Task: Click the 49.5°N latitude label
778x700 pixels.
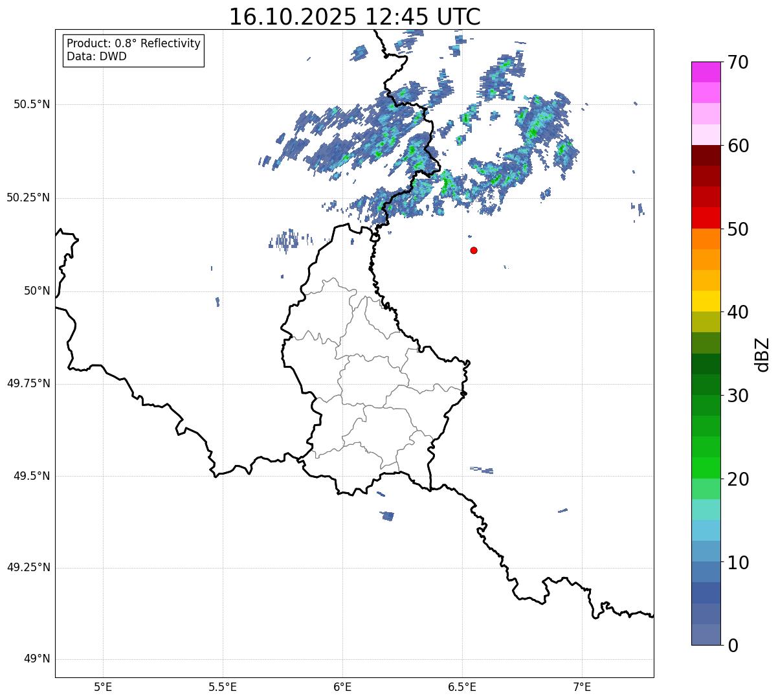Action: pos(32,476)
